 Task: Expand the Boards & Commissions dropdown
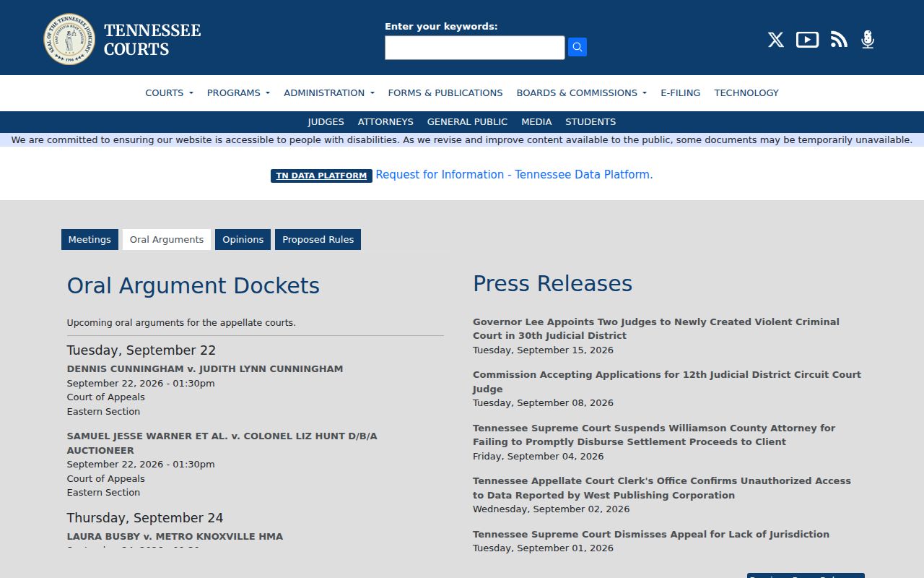pyautogui.click(x=582, y=92)
